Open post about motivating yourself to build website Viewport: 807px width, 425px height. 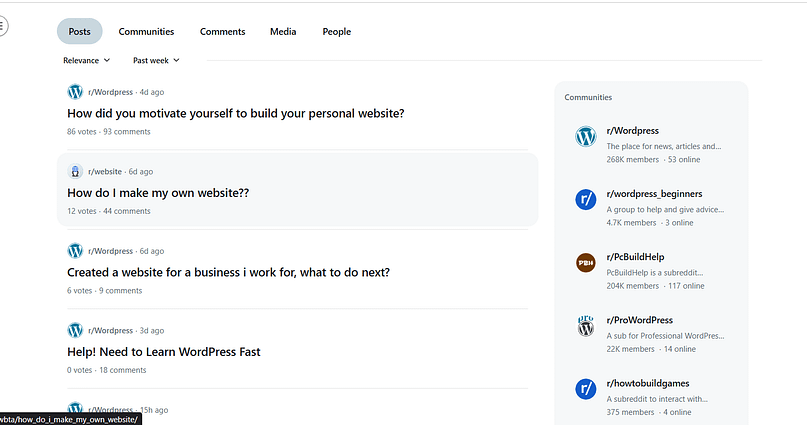coord(236,113)
